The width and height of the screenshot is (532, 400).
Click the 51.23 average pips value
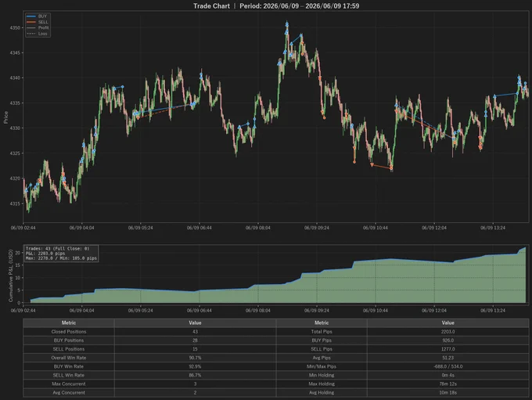[448, 358]
